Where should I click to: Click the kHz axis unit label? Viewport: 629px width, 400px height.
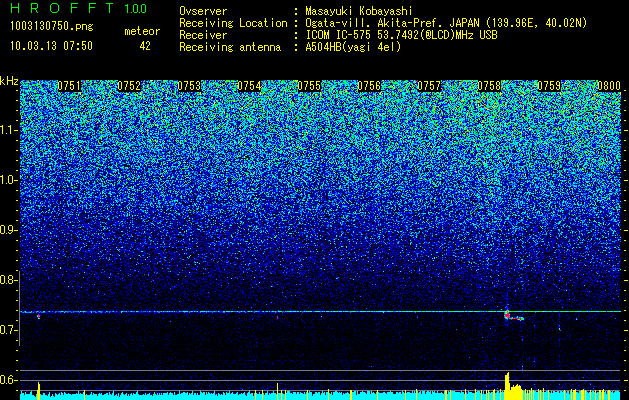pos(9,81)
